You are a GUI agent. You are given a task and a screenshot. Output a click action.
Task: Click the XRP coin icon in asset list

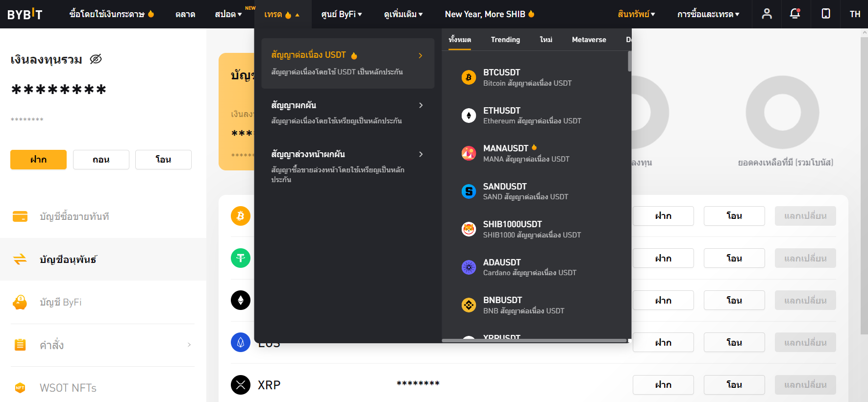pyautogui.click(x=241, y=385)
